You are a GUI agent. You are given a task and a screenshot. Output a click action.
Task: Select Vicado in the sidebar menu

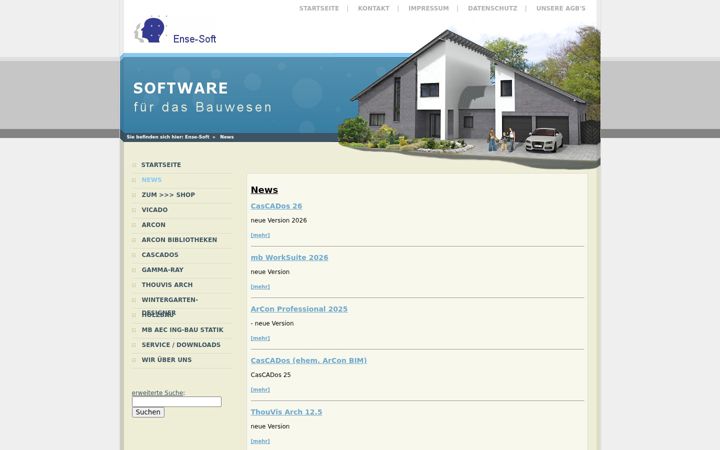[155, 210]
